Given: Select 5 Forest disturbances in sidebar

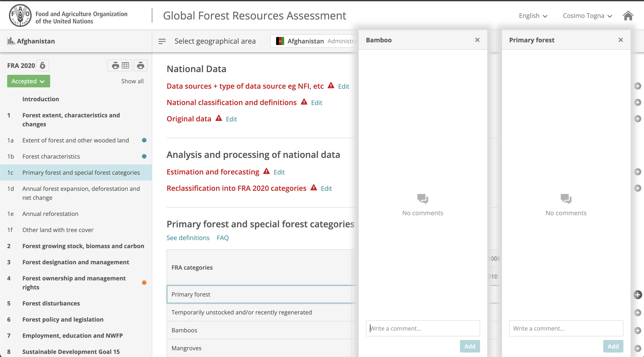Looking at the screenshot, I should point(51,303).
